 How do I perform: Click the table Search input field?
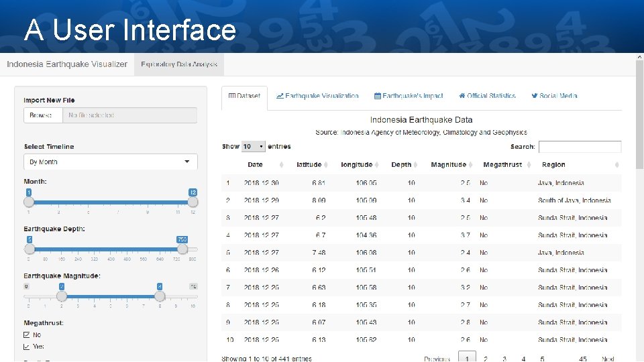coord(580,147)
